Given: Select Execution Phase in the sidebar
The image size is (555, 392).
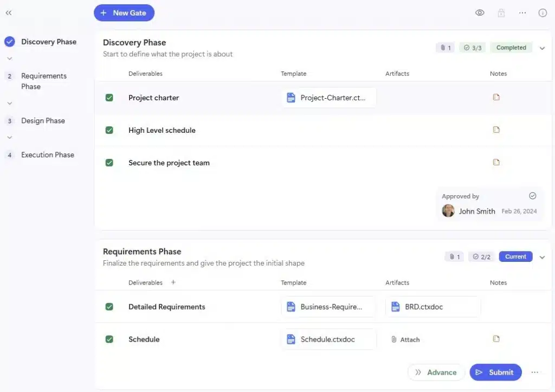Looking at the screenshot, I should tap(47, 155).
